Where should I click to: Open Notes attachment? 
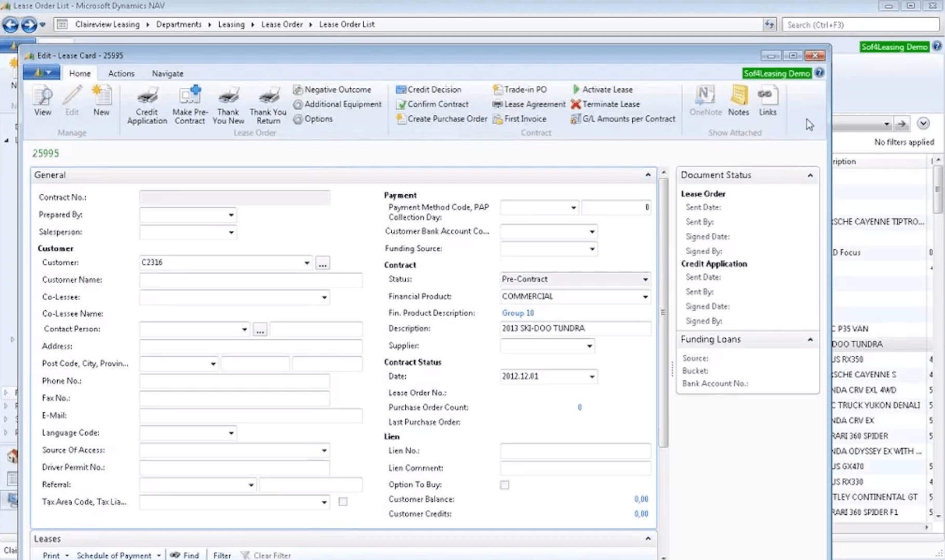[x=738, y=101]
